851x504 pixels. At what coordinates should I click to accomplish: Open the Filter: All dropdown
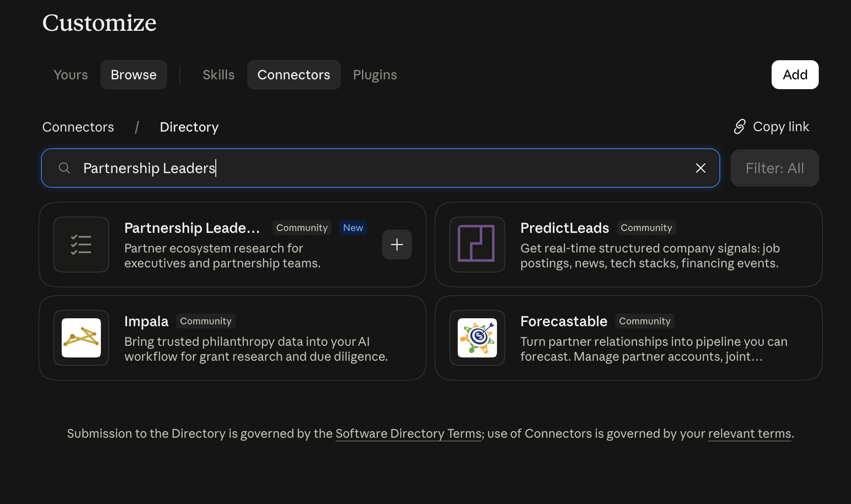774,168
